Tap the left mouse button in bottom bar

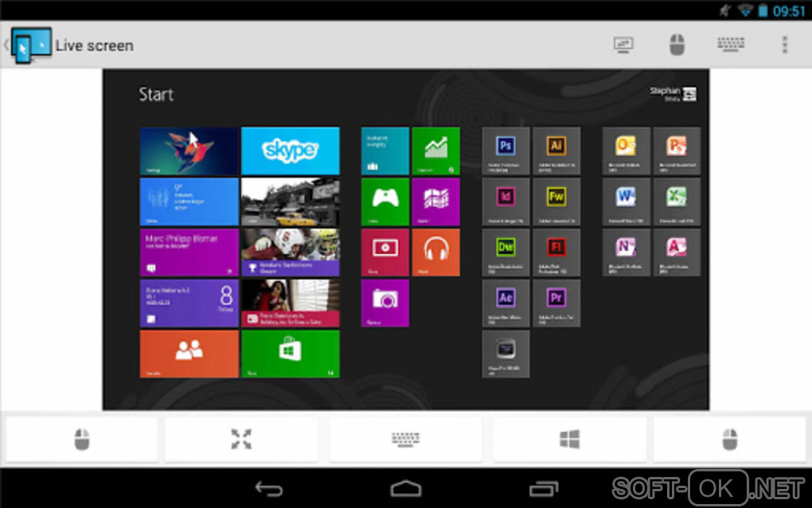pyautogui.click(x=82, y=440)
